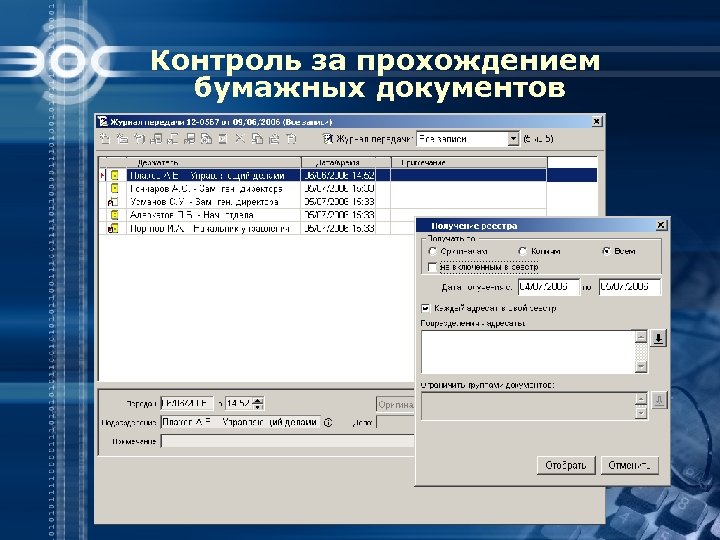Click the down-arrow button beside the addressees list
The image size is (720, 540).
[658, 339]
